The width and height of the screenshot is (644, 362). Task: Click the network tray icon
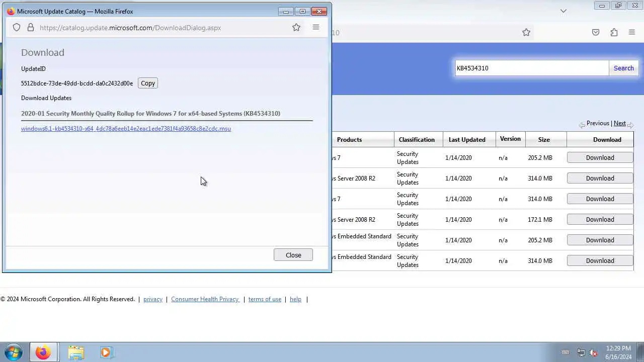click(581, 352)
